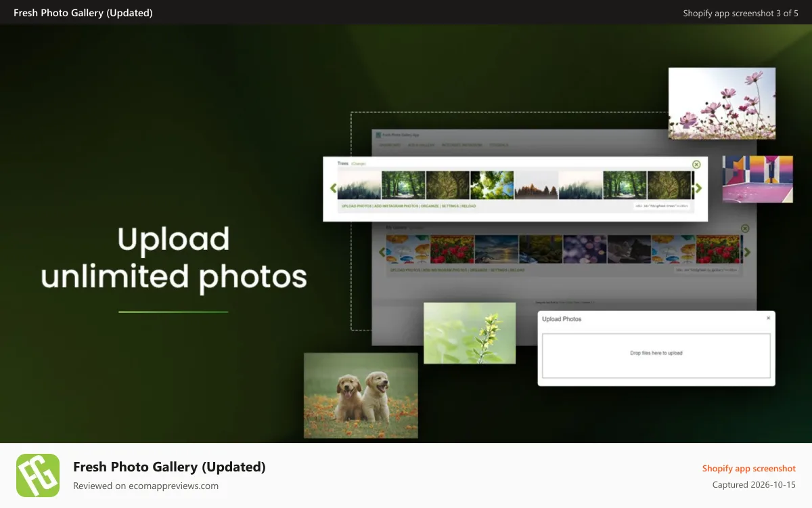Select the dark grayscale thumbnail in My Gallery
The width and height of the screenshot is (812, 508).
[629, 249]
